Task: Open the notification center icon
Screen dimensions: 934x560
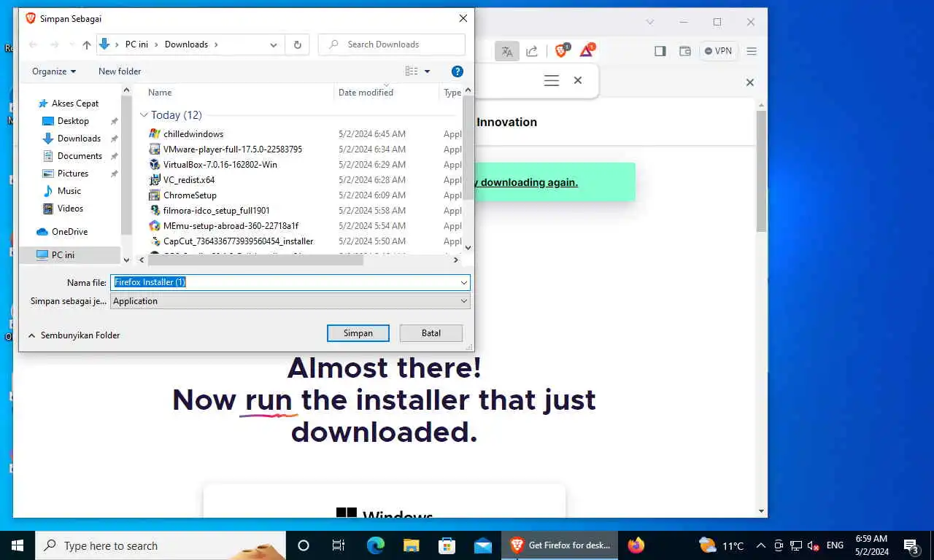Action: click(911, 545)
